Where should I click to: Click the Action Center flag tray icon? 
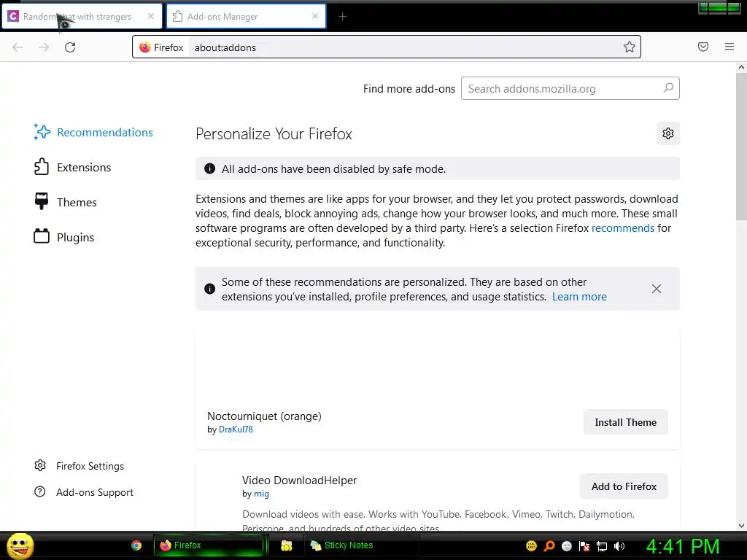(584, 546)
